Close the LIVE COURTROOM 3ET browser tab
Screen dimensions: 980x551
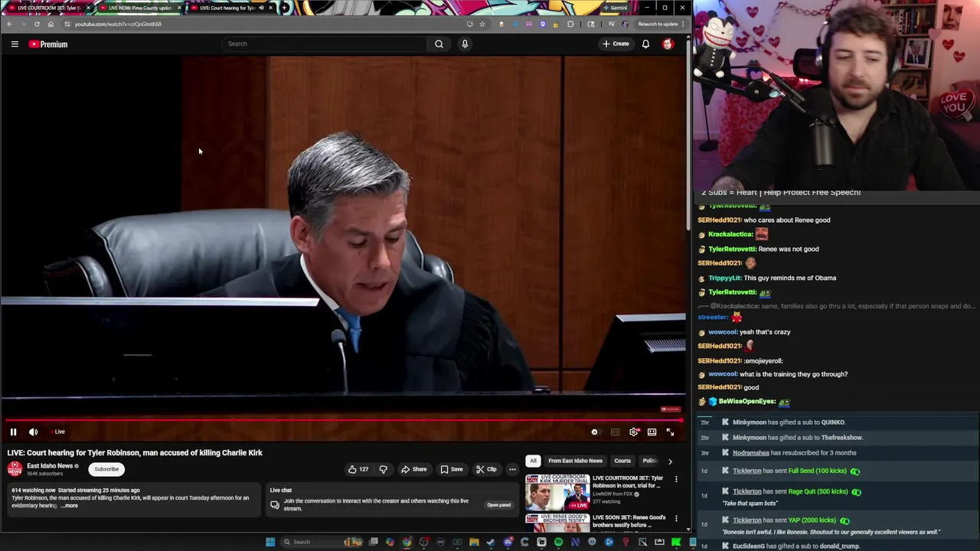click(x=88, y=8)
